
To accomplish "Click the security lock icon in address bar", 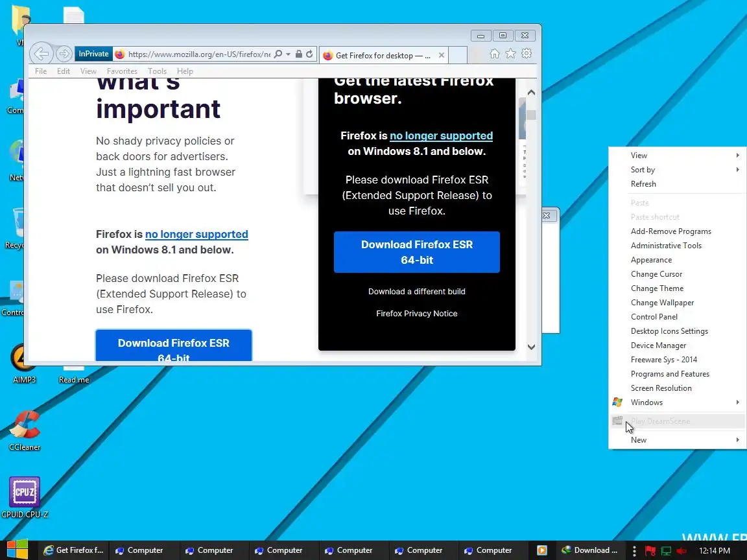I will coord(299,54).
